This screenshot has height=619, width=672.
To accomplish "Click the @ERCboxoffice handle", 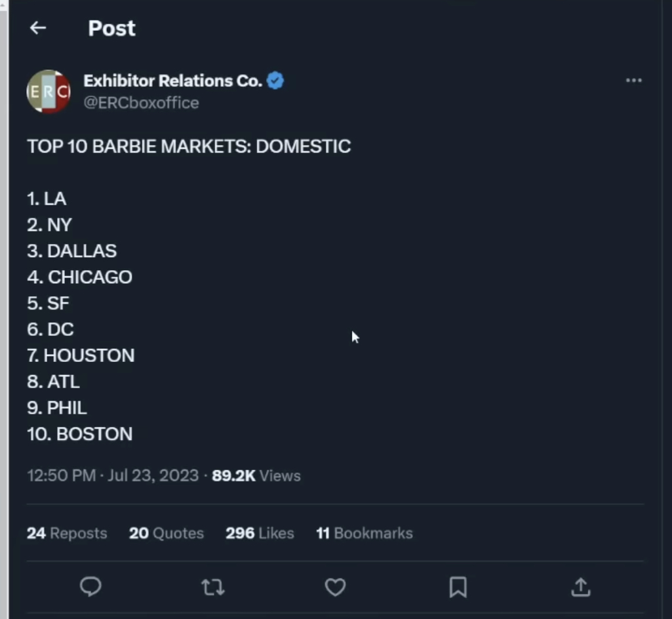I will tap(141, 103).
